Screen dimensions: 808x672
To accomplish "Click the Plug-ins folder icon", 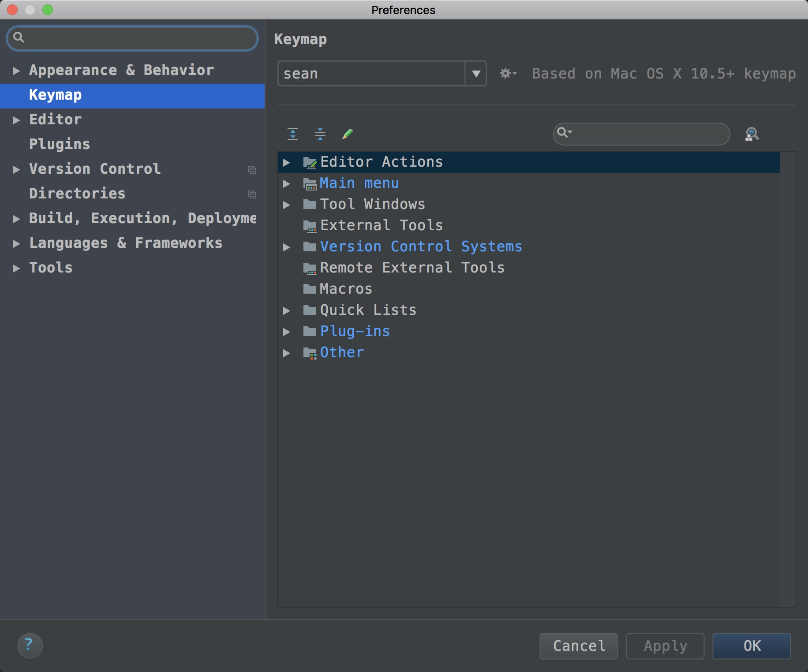I will click(310, 331).
